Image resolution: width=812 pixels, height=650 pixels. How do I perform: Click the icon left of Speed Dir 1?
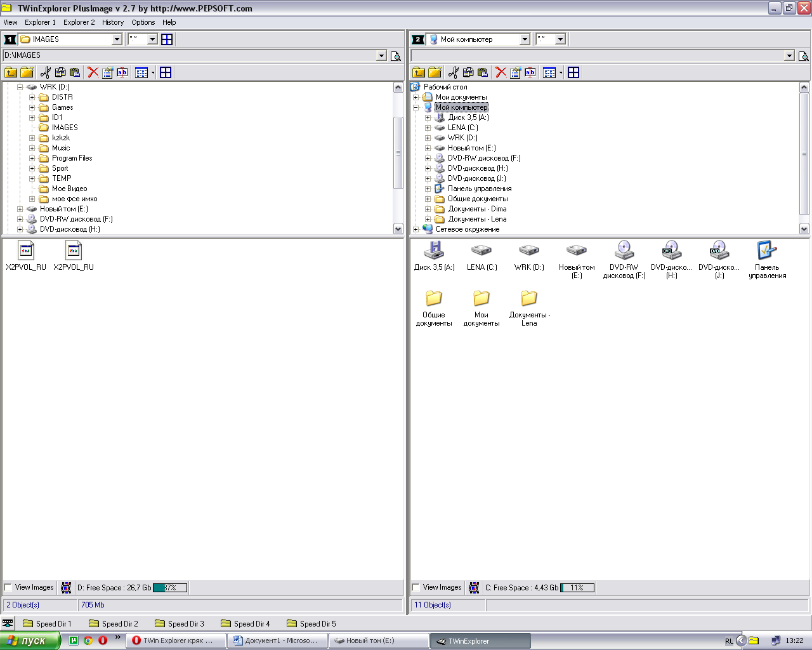[8, 623]
